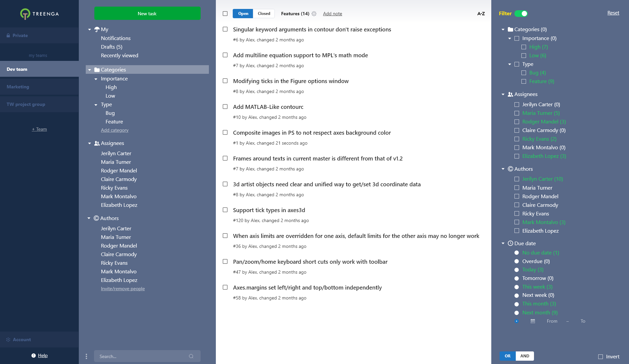Click the Account settings gear icon
The width and height of the screenshot is (629, 364).
(x=8, y=340)
